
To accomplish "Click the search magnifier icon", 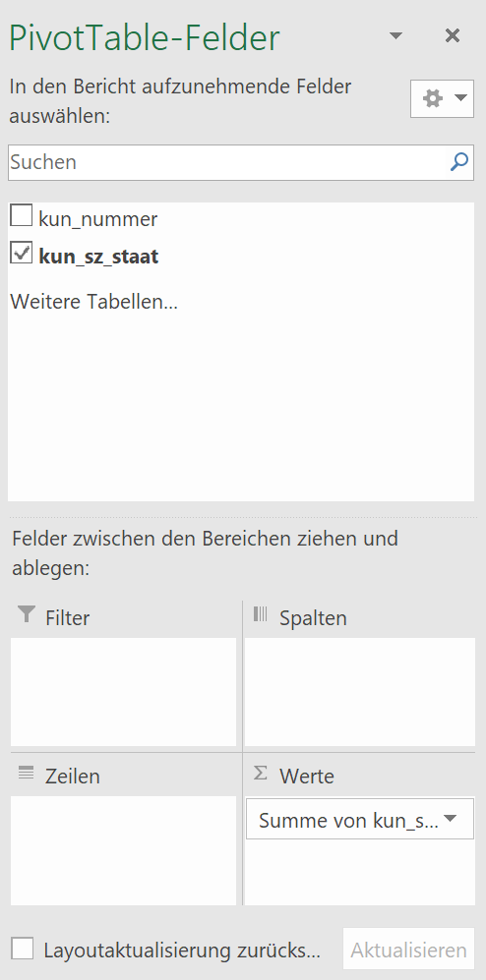I will (459, 162).
